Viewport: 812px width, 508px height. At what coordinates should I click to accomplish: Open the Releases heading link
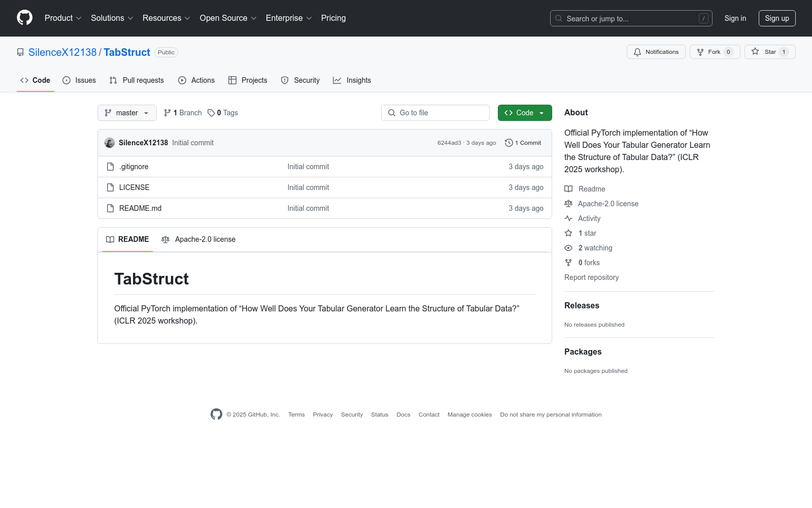(x=582, y=305)
